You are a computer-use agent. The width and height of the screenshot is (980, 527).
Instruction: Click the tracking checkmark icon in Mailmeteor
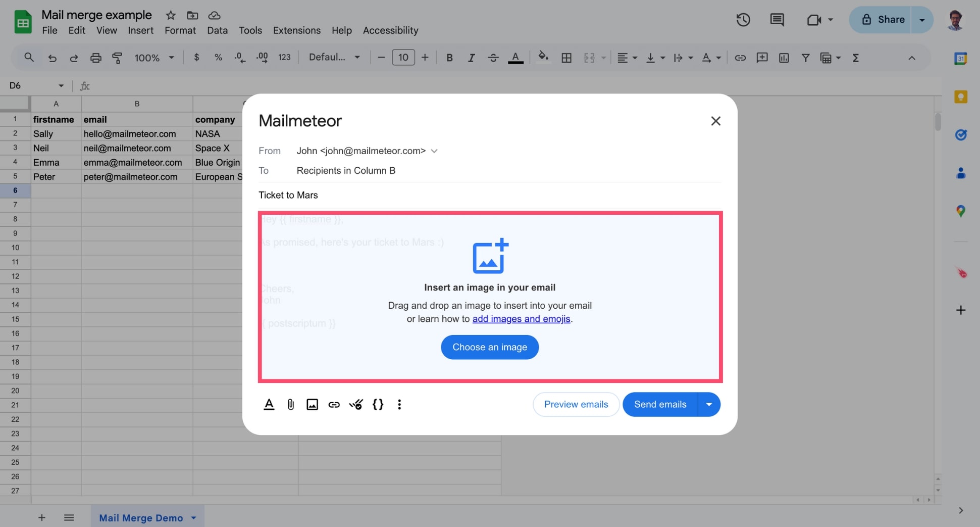coord(356,404)
